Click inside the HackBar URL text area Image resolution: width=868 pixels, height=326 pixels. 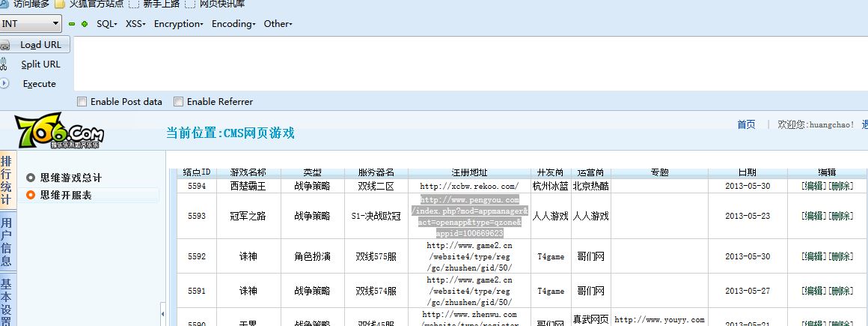pos(471,63)
